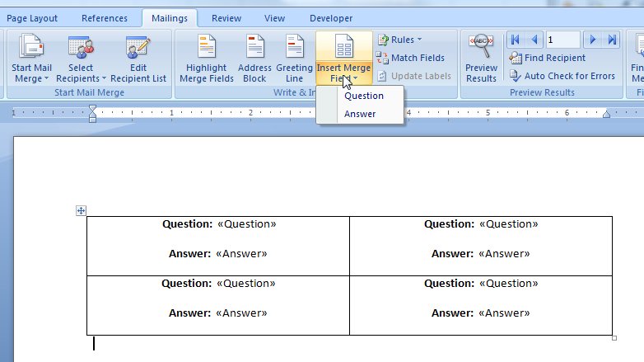644x362 pixels.
Task: Switch to the Developer tab
Action: click(x=331, y=18)
